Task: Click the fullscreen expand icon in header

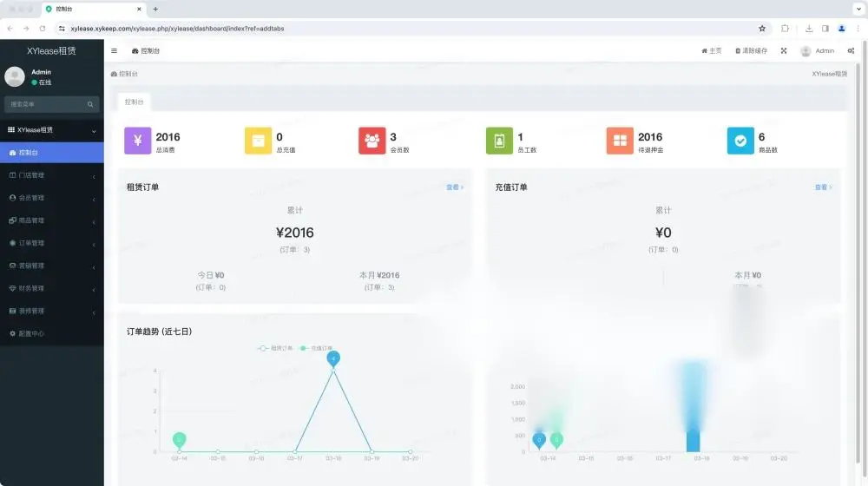Action: click(784, 50)
